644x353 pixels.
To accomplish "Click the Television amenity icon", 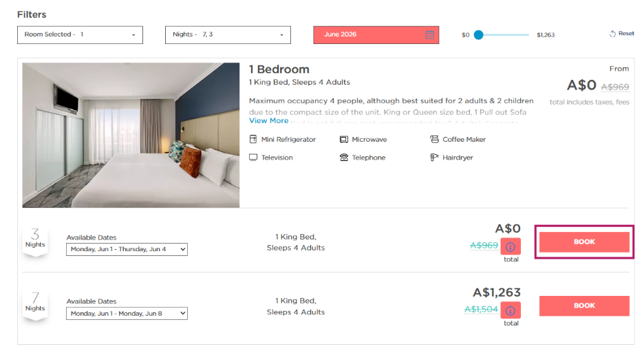I will tap(253, 158).
